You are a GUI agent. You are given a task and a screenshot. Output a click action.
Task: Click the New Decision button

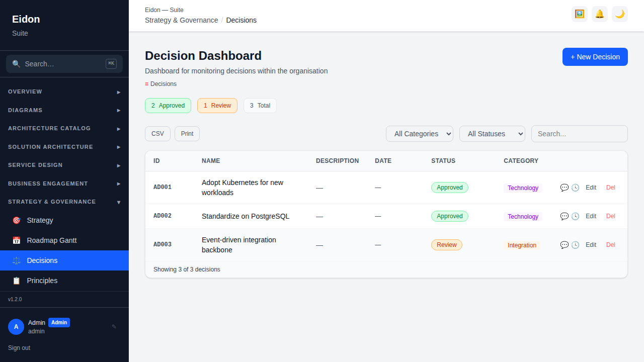[x=595, y=57]
